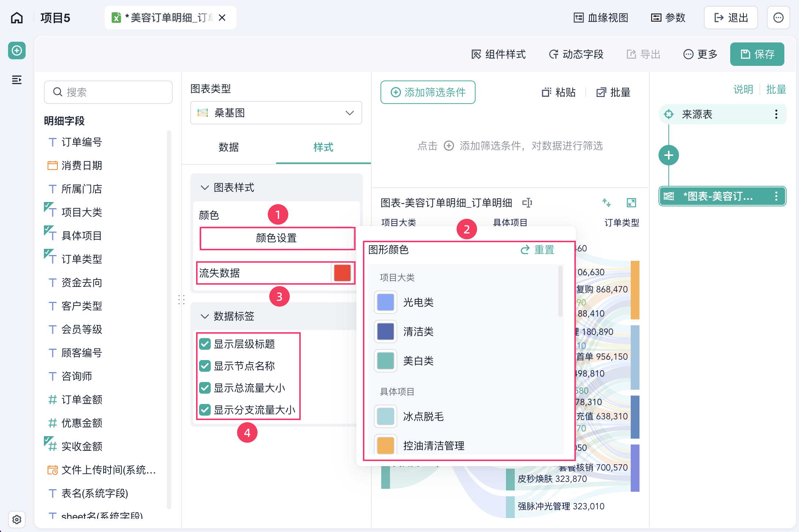
Task: Switch to the 数据 tab
Action: point(229,147)
